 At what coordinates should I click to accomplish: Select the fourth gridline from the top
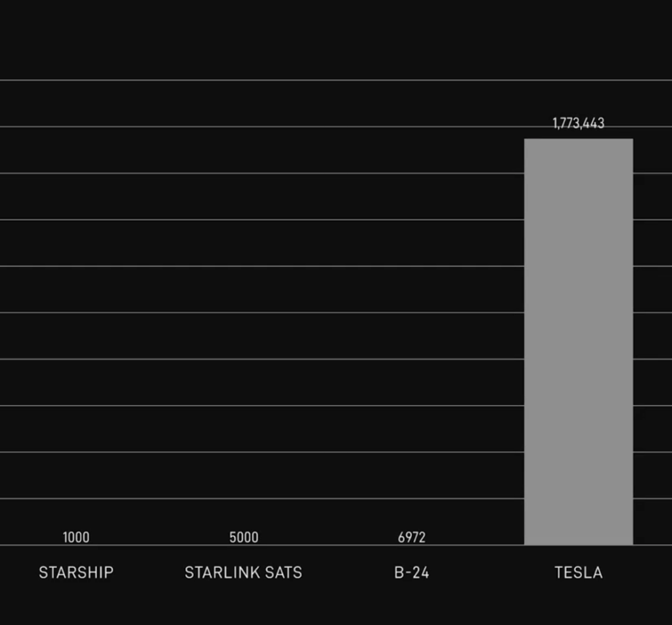263,219
